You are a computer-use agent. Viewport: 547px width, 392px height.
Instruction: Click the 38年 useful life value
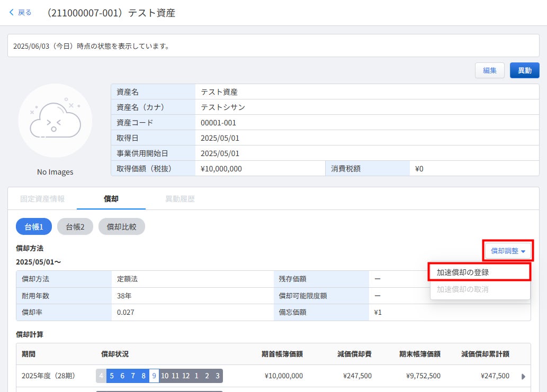click(124, 296)
